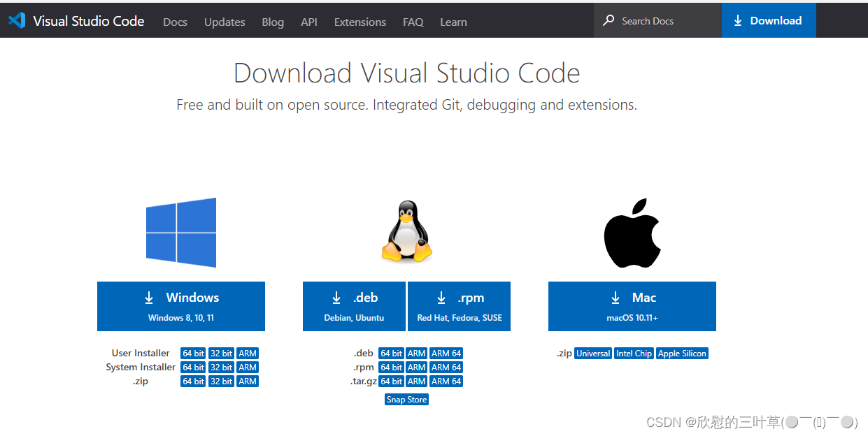Click the '.tar.gz' label
Image resolution: width=868 pixels, height=436 pixels.
[364, 381]
